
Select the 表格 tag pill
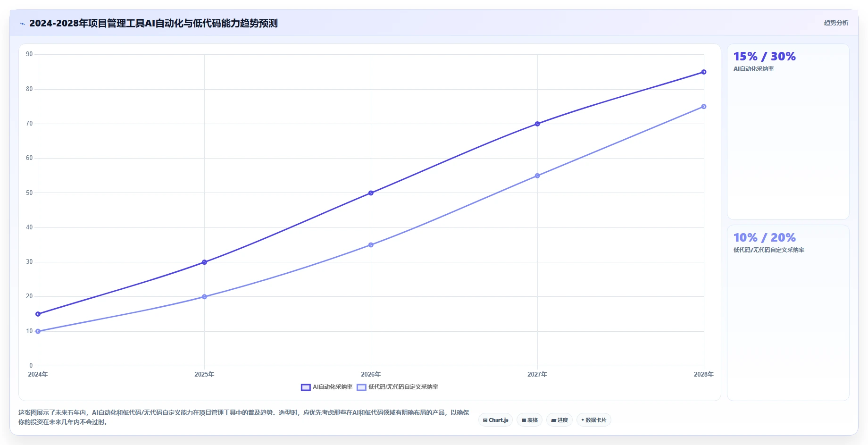[529, 420]
